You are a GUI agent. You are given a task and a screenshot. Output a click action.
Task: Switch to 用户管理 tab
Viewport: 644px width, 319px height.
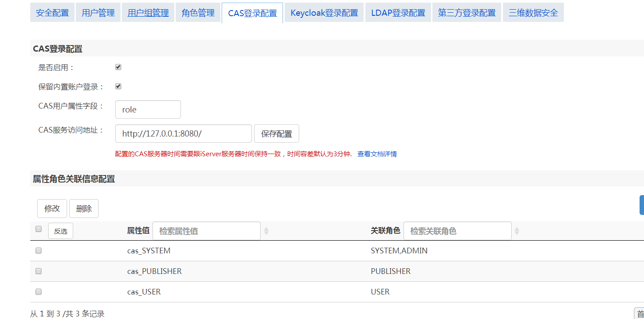(98, 13)
